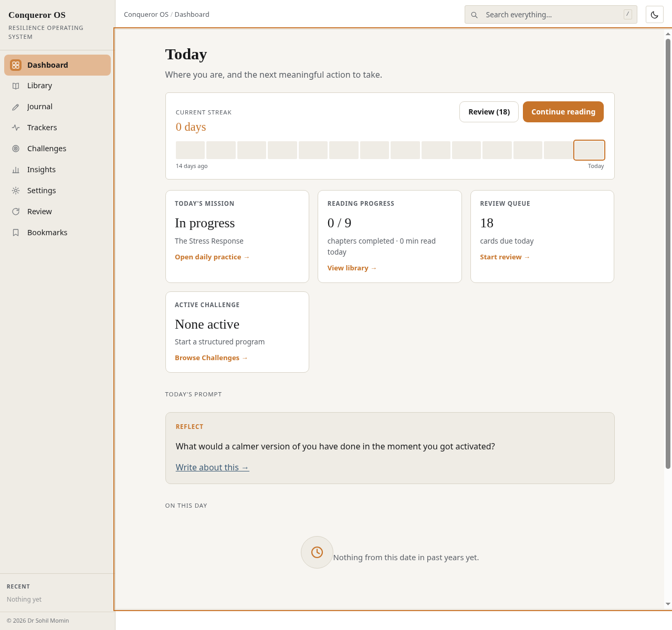This screenshot has width=672, height=630.
Task: Click the Challenges target icon
Action: [x=16, y=149]
